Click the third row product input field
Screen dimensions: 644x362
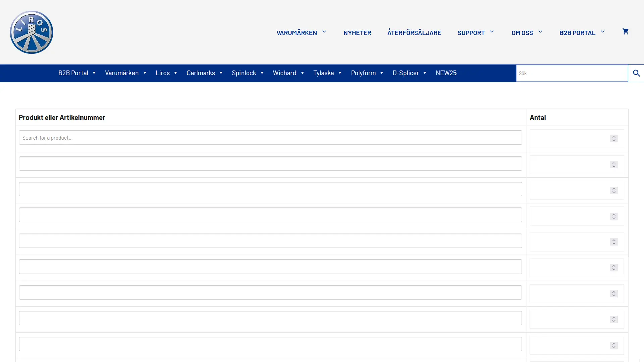point(270,189)
